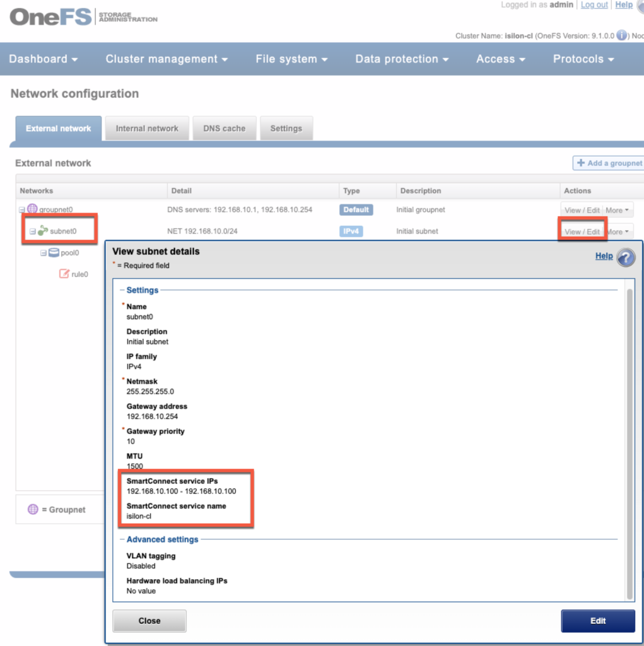Click the round help question mark icon
644x646 pixels.
coord(626,257)
